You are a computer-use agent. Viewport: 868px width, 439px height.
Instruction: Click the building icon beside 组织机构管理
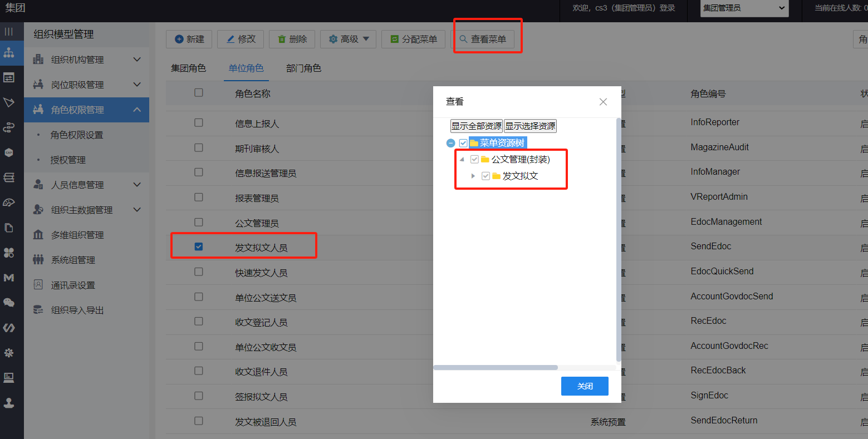point(38,60)
